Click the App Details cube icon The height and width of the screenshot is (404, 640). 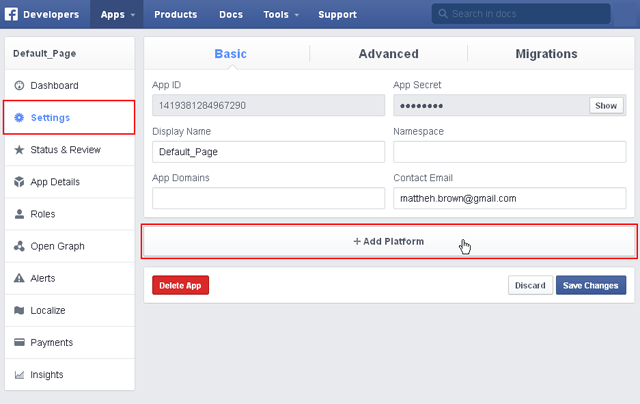(x=19, y=182)
